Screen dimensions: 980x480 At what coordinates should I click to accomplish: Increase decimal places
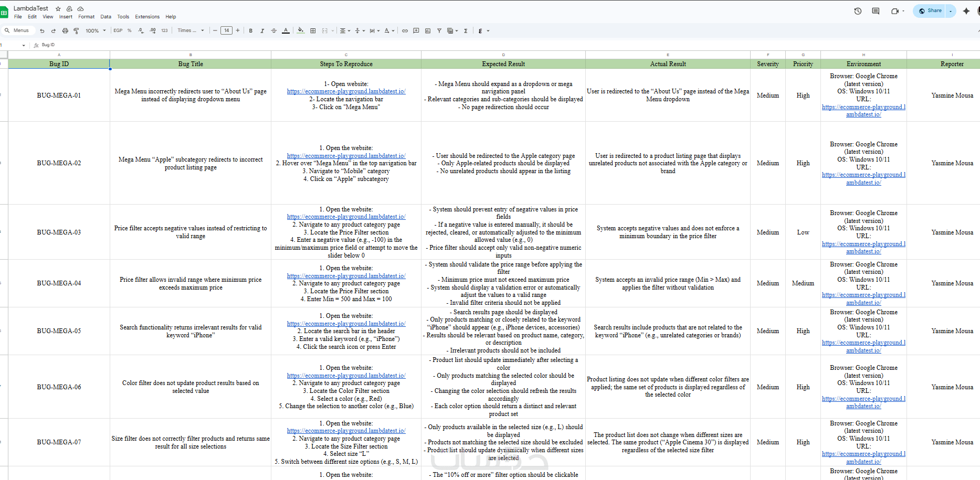click(152, 30)
